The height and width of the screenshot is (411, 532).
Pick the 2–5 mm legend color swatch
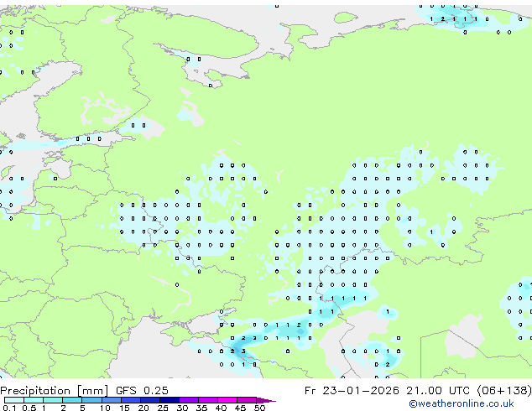(72, 400)
